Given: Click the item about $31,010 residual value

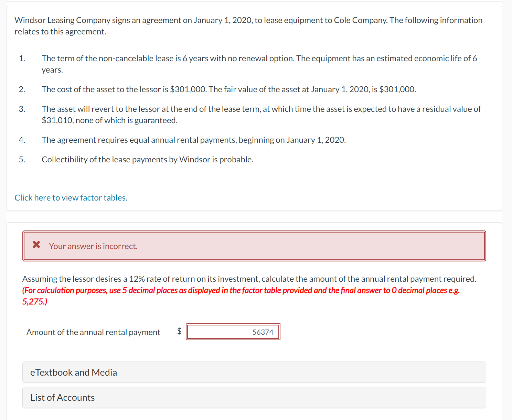Looking at the screenshot, I should 261,115.
